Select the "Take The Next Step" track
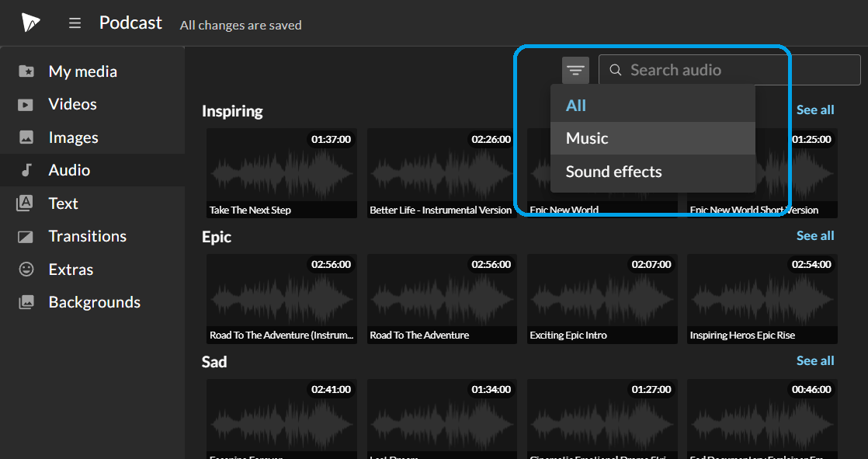 tap(281, 172)
